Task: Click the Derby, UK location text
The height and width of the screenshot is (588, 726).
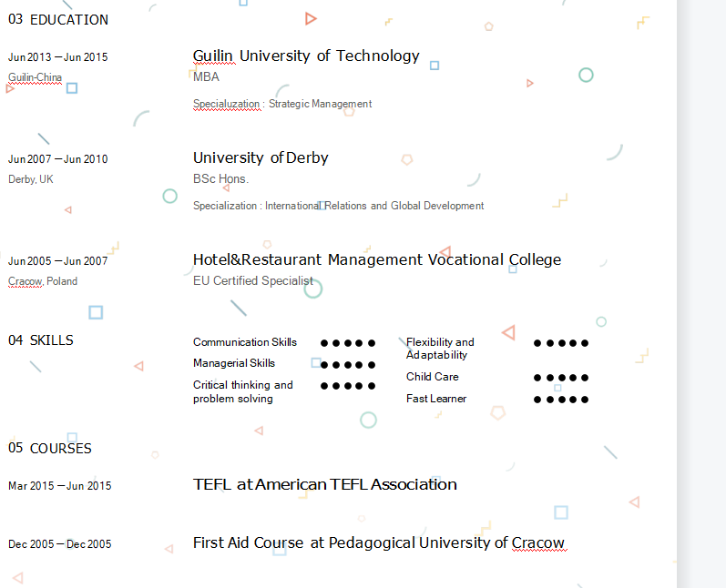Action: pyautogui.click(x=31, y=179)
